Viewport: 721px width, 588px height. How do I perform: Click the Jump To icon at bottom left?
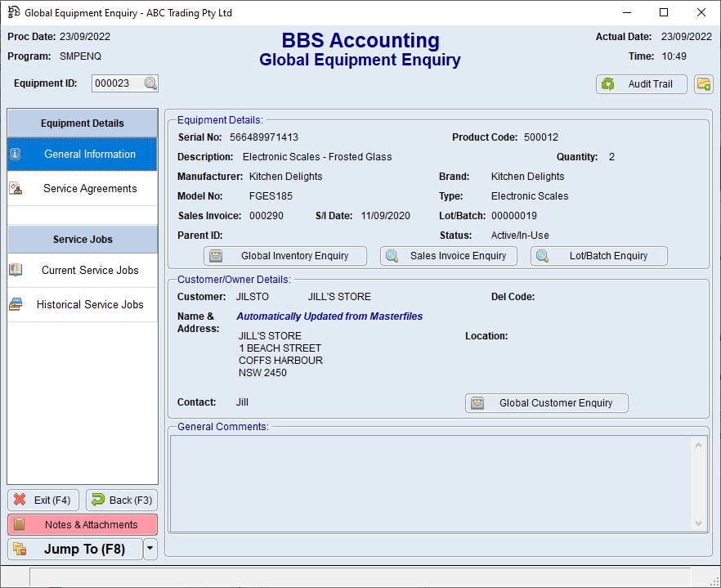[x=18, y=549]
